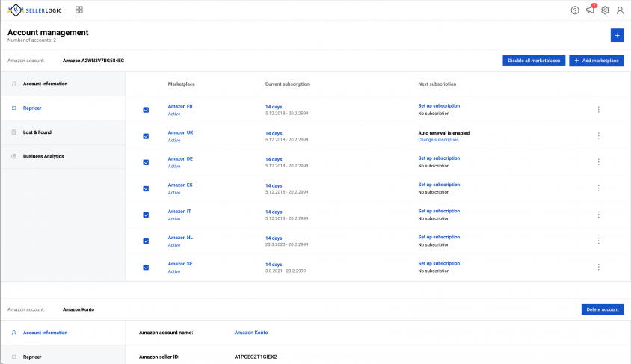Click the SellerLogic logo
The width and height of the screenshot is (631, 364).
pyautogui.click(x=34, y=10)
